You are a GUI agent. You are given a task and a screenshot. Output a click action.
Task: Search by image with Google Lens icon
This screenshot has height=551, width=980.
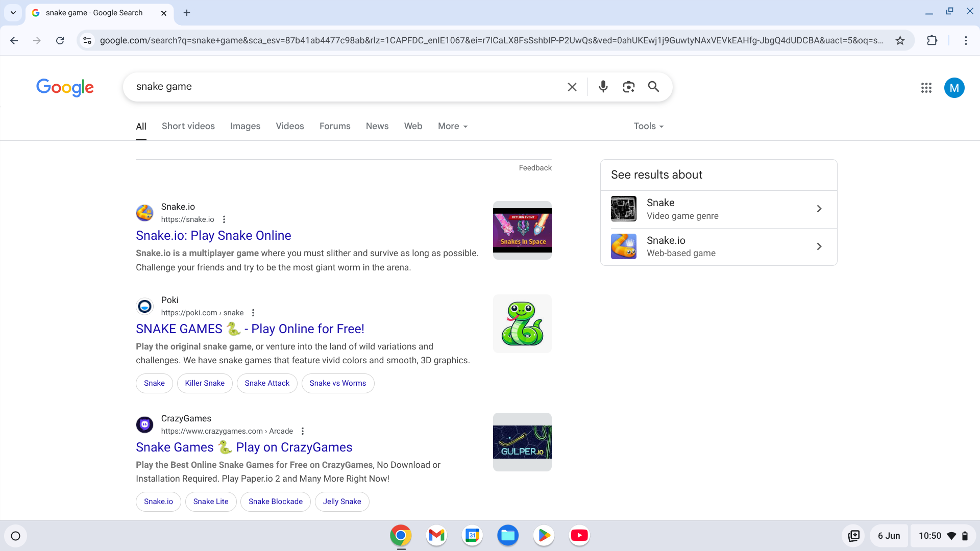(x=628, y=87)
